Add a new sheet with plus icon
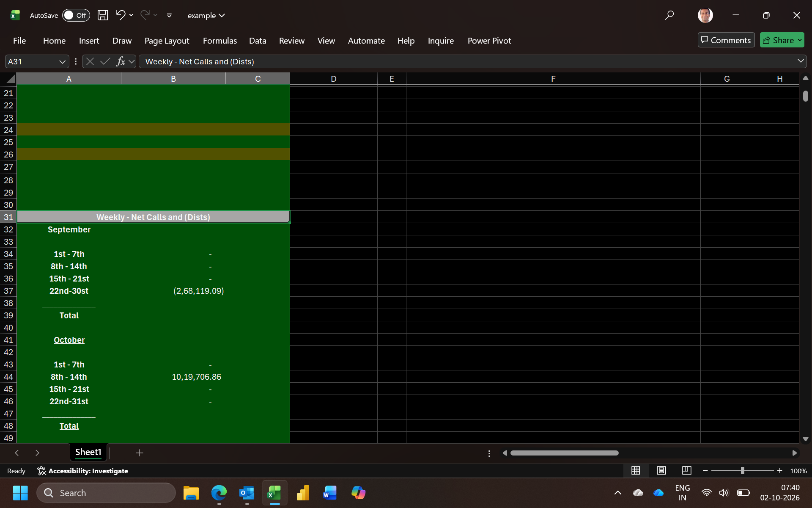The width and height of the screenshot is (812, 508). coord(140,453)
